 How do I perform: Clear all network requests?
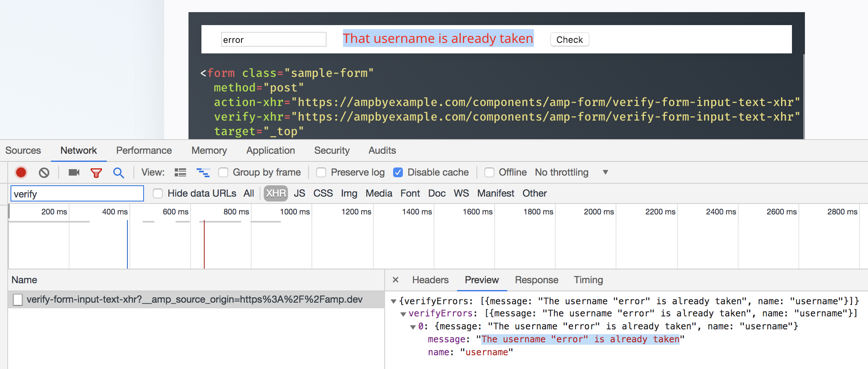44,172
